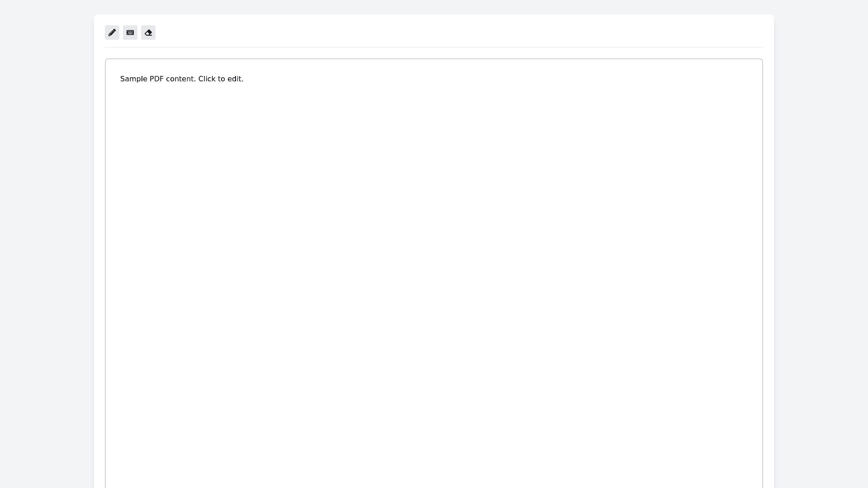Click the word 'content.' in the page text
The width and height of the screenshot is (868, 488).
pos(181,79)
